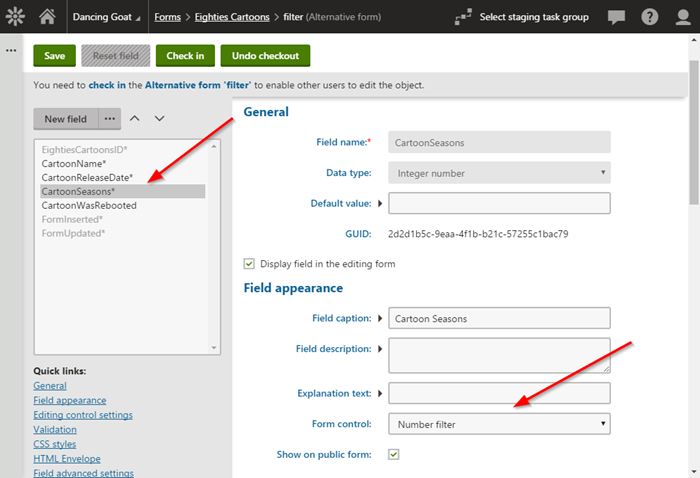Viewport: 700px width, 478px height.
Task: Jump to the HTML Envelope quick link
Action: click(67, 459)
